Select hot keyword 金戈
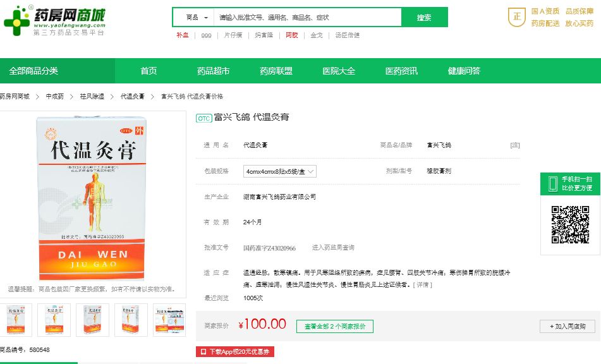 pos(317,35)
